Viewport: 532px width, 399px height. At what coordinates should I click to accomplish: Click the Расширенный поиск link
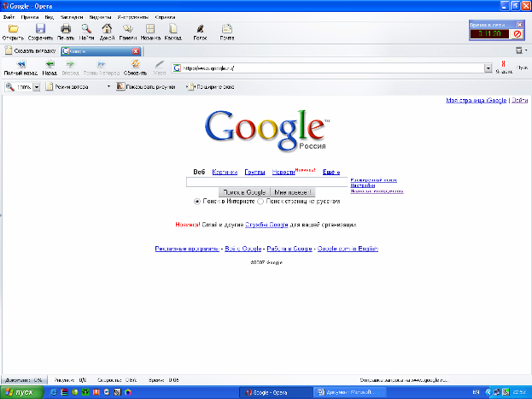[373, 180]
